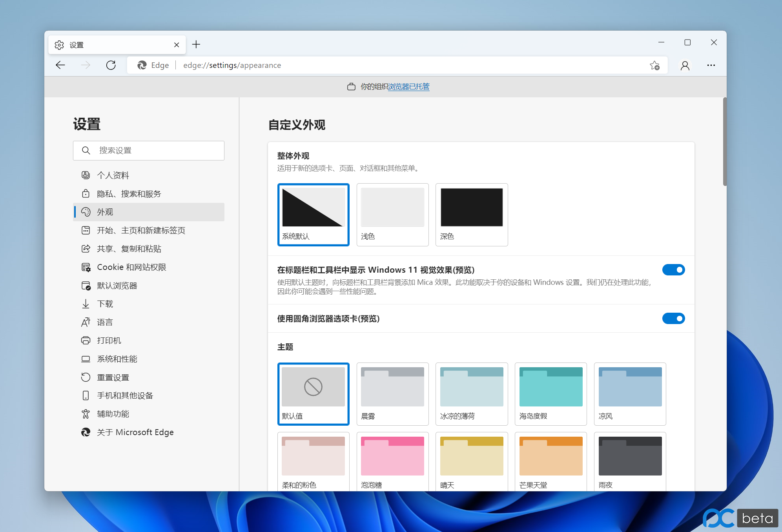Select the 海岛度假 theme
Screen dimensions: 782x532
pyautogui.click(x=551, y=394)
